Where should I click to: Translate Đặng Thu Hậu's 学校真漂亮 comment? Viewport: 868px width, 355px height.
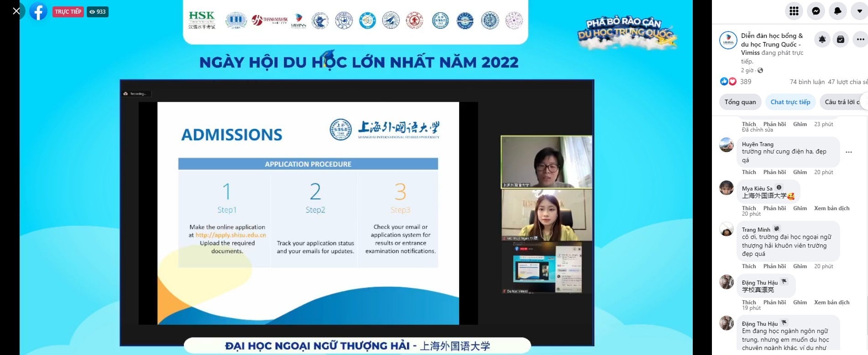click(x=832, y=302)
